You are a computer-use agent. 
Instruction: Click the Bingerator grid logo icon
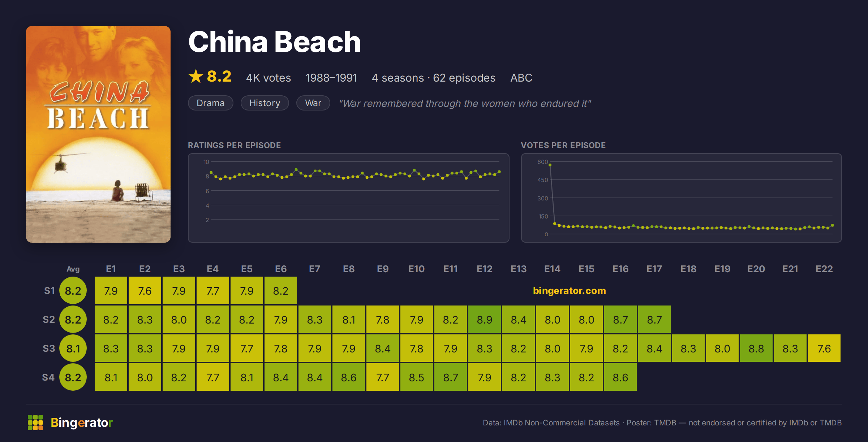tap(35, 422)
